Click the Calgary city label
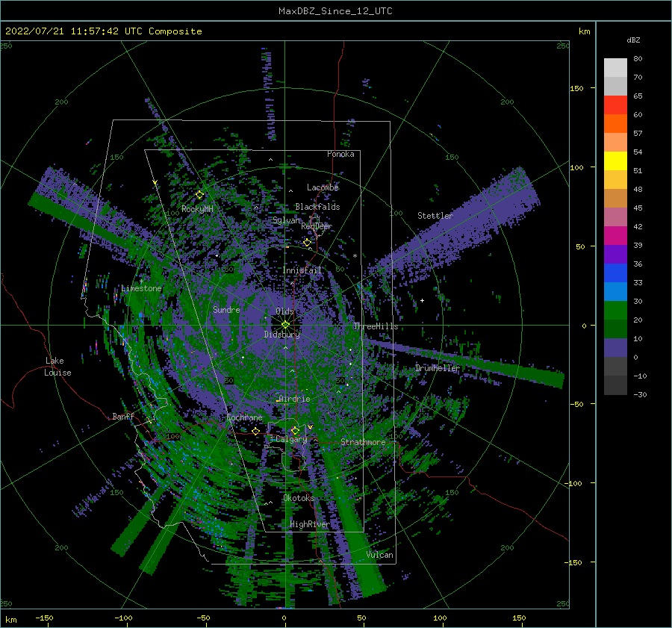The width and height of the screenshot is (672, 628). 291,439
